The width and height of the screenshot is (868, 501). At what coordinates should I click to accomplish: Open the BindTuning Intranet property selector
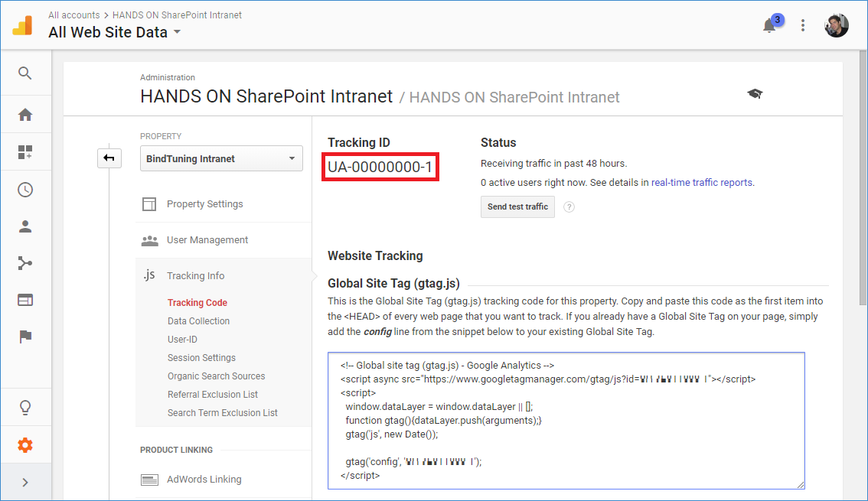[221, 158]
